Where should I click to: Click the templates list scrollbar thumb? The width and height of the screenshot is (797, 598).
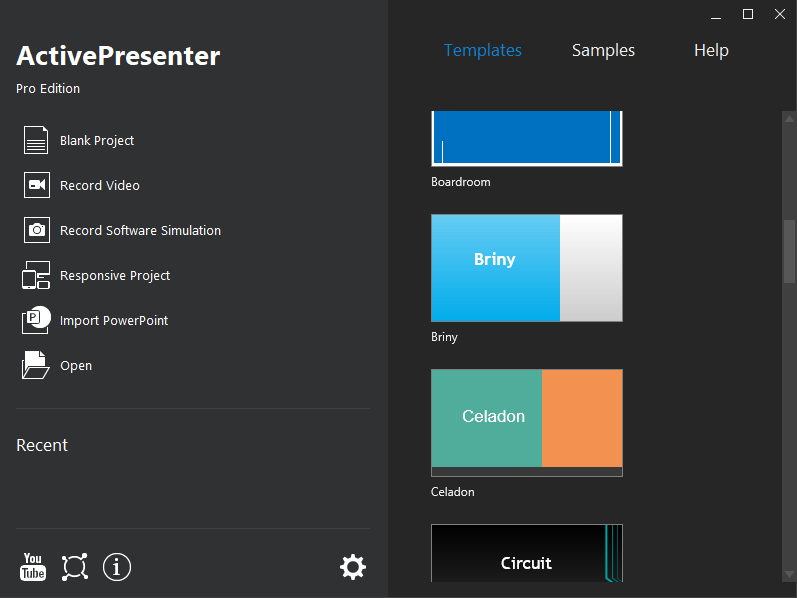[x=789, y=251]
